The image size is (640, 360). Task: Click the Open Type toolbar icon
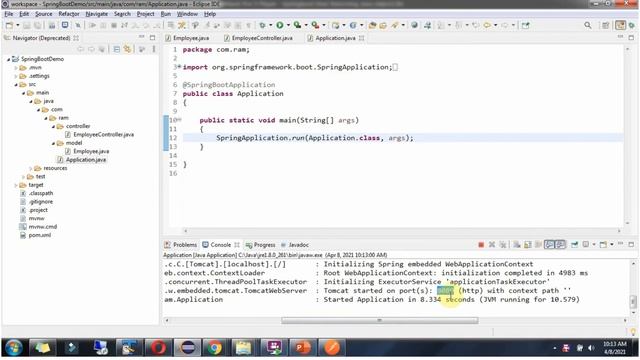(x=372, y=25)
